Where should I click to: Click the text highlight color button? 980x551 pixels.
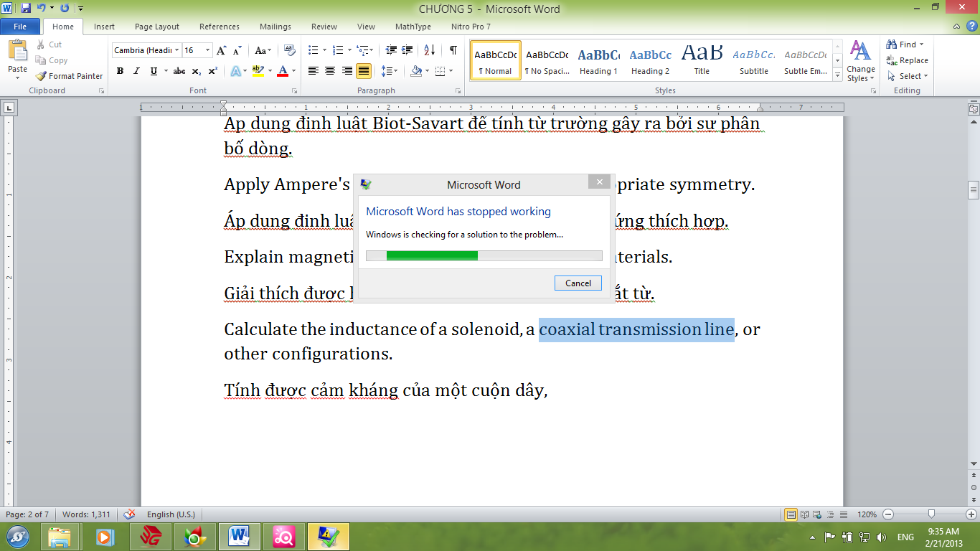[258, 71]
